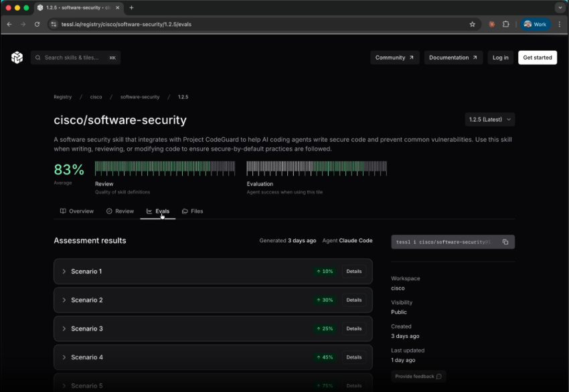Click the Log in button

pyautogui.click(x=500, y=58)
